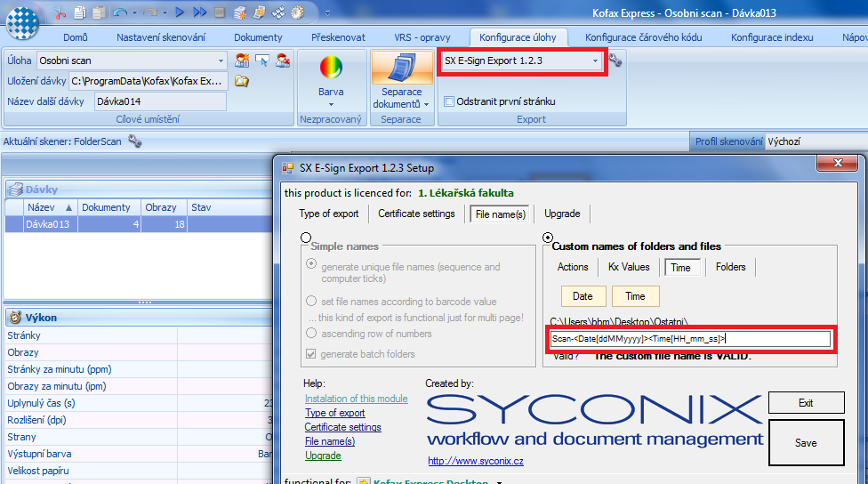868x484 pixels.
Task: Click the delete job icon
Action: tap(283, 60)
